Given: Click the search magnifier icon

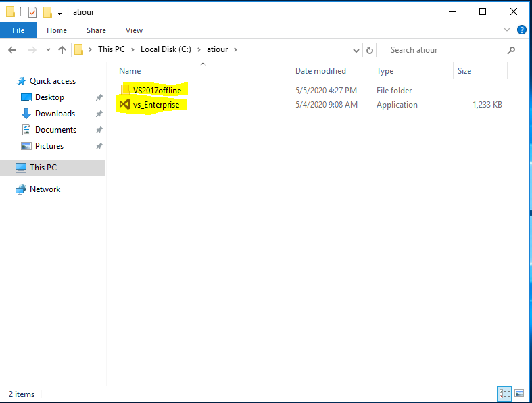Looking at the screenshot, I should [511, 51].
